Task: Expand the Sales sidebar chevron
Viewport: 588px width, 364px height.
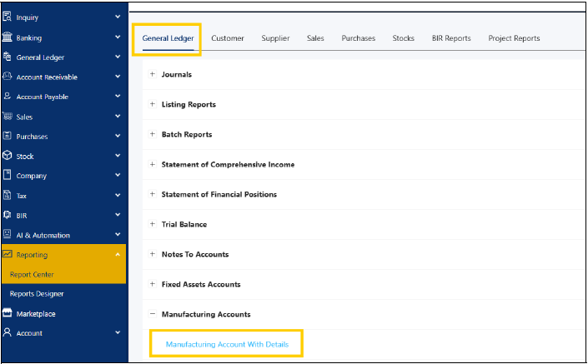Action: pos(118,116)
